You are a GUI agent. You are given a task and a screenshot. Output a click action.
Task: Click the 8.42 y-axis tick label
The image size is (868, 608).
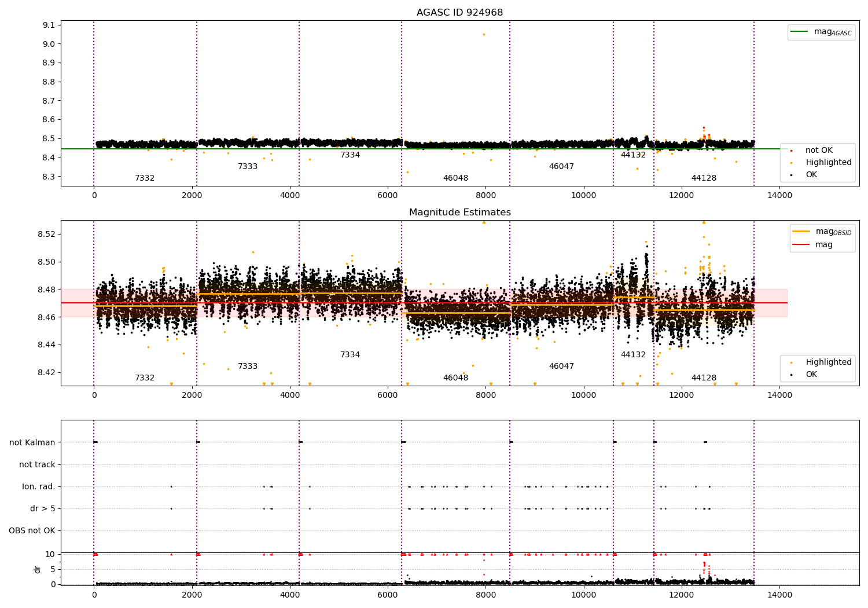[47, 372]
